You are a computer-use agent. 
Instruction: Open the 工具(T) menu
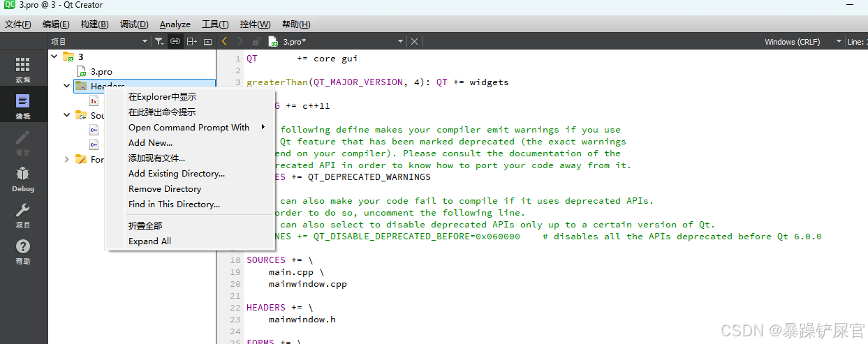pos(216,24)
